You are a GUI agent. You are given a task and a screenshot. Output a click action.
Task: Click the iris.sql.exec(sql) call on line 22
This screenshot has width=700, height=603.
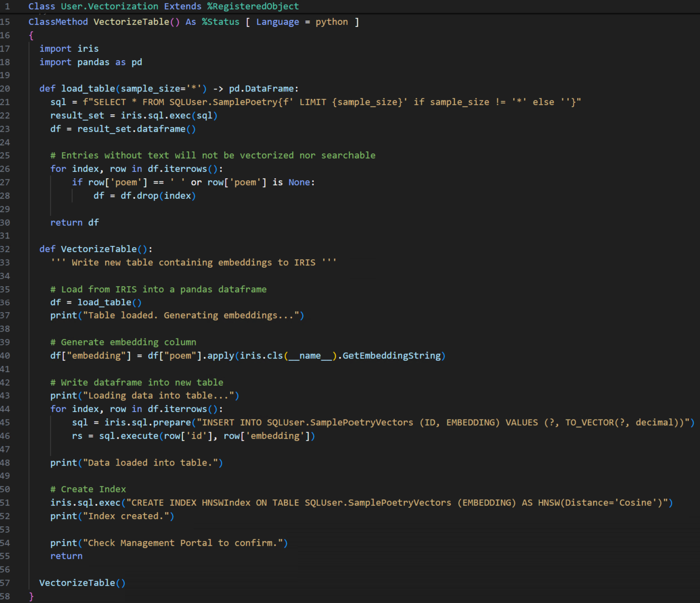[169, 115]
